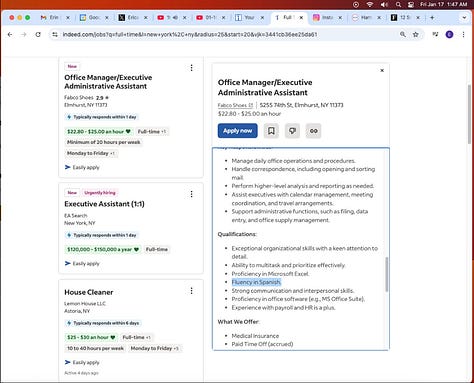Open the Wi-Fi menu bar icon
This screenshot has width=474, height=383.
tap(370, 4)
